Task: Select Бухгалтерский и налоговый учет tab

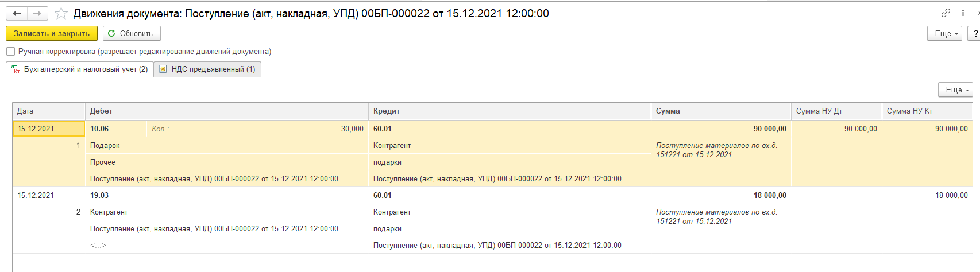Action: click(85, 69)
